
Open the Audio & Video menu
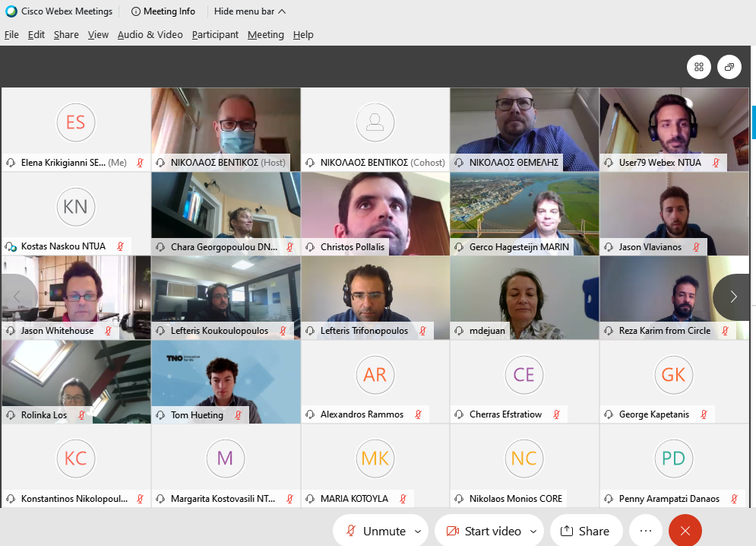coord(150,35)
